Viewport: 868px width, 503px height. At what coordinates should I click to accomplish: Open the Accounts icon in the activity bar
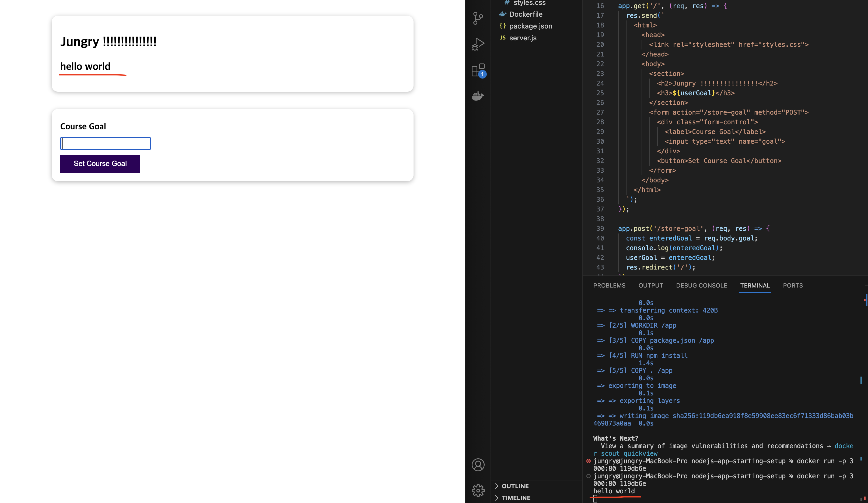pos(478,465)
